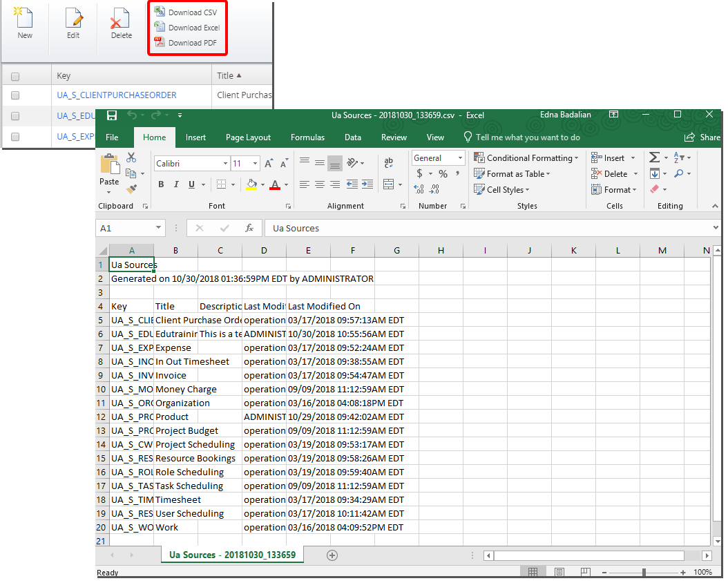Click the Clear eraser icon

pyautogui.click(x=655, y=189)
